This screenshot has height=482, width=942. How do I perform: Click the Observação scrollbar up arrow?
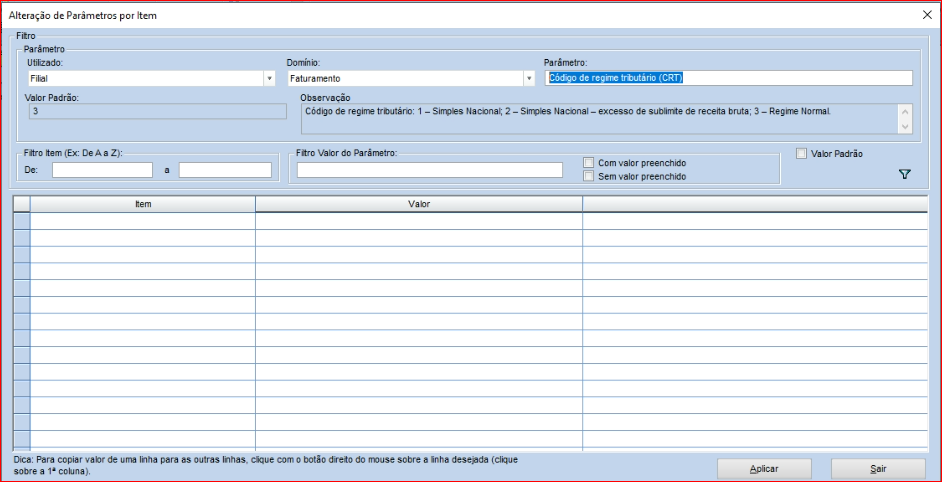coord(905,111)
